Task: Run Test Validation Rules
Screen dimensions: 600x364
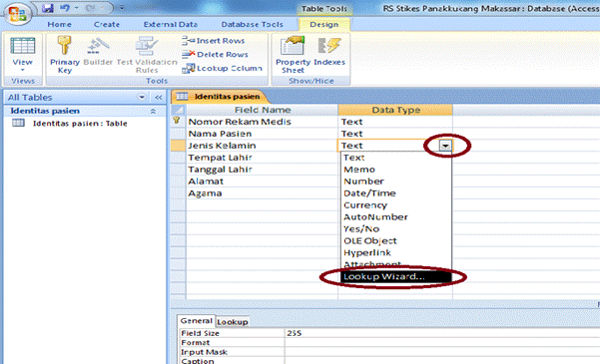Action: (147, 55)
